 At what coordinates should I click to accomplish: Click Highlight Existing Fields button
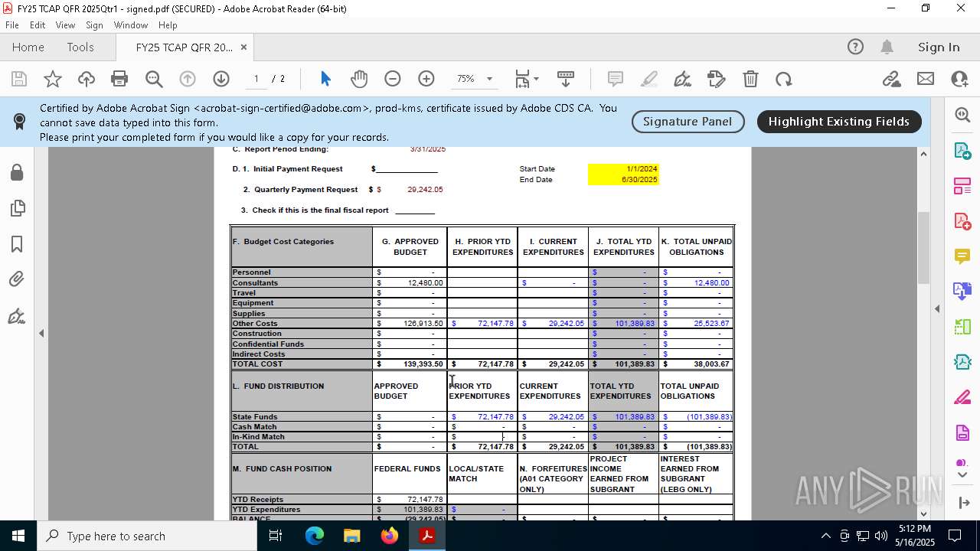pyautogui.click(x=839, y=121)
